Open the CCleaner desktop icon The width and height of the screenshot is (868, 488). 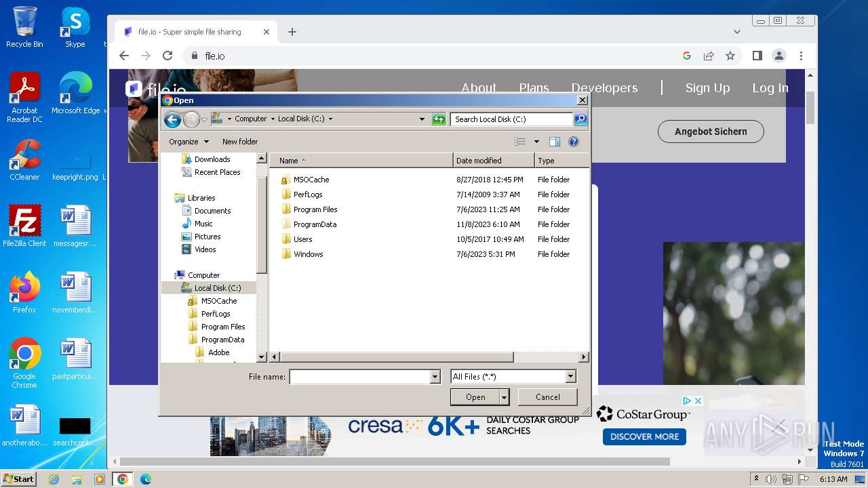(x=24, y=161)
